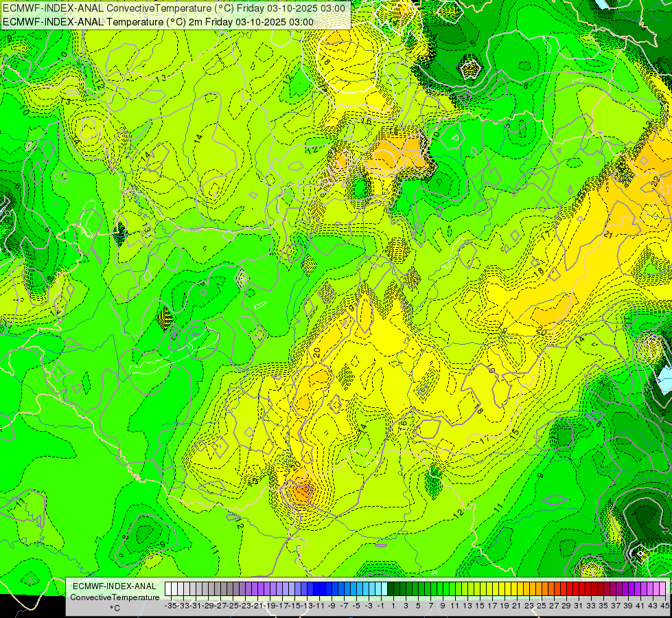This screenshot has height=618, width=672.
Task: Select the white -35°C legend swatch
Action: tap(168, 589)
